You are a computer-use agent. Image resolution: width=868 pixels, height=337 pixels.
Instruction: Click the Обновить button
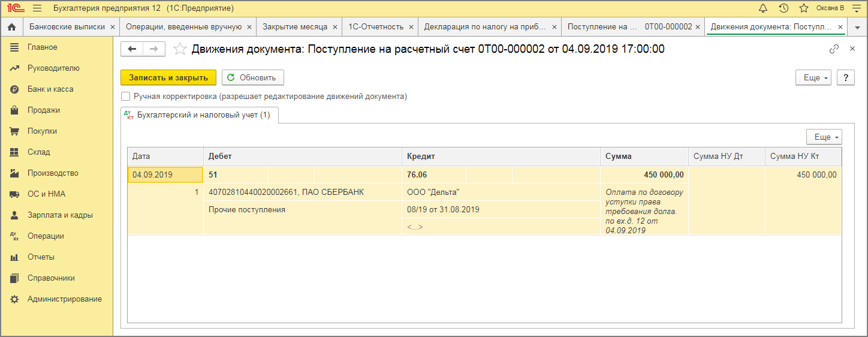click(252, 78)
